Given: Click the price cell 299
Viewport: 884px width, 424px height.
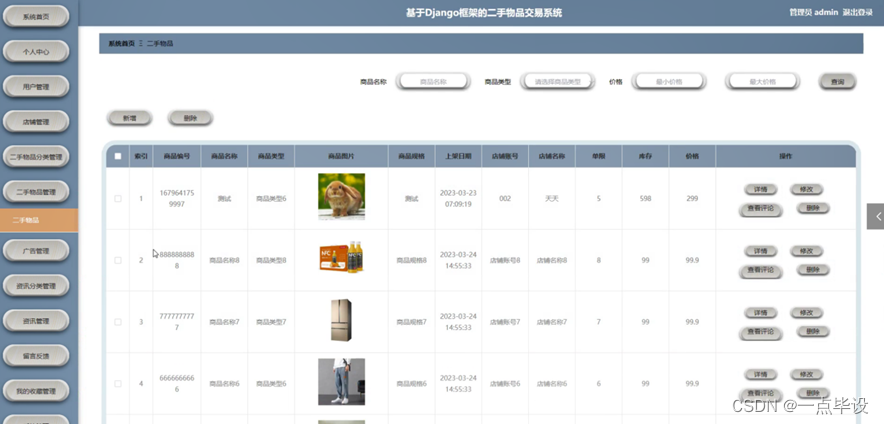Looking at the screenshot, I should click(692, 198).
